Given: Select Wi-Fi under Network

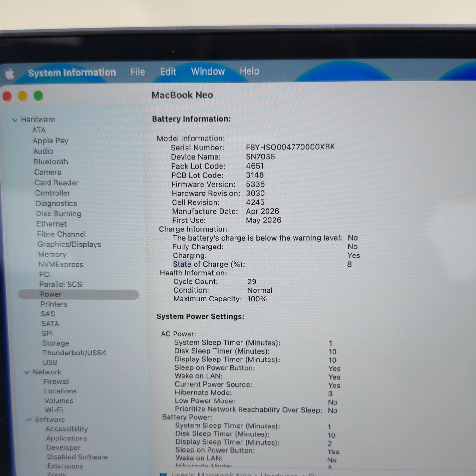Looking at the screenshot, I should point(54,410).
